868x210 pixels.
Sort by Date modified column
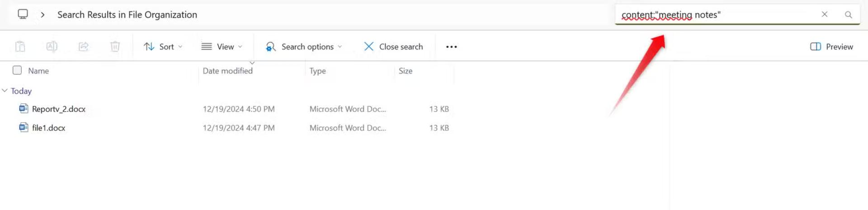point(227,71)
